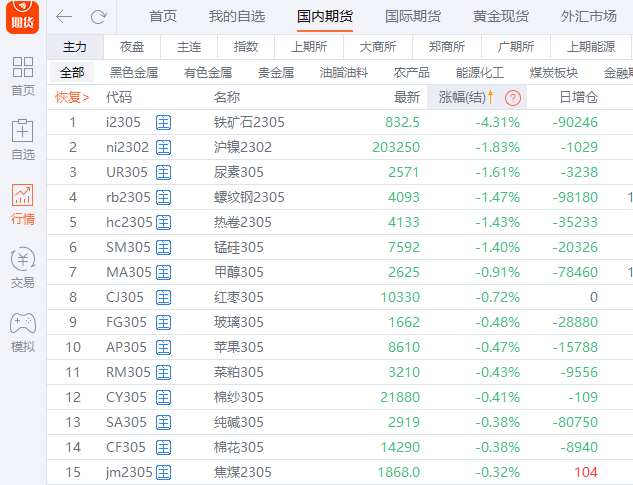
Task: Open the 模拟 simulation gamepad icon
Action: click(22, 331)
